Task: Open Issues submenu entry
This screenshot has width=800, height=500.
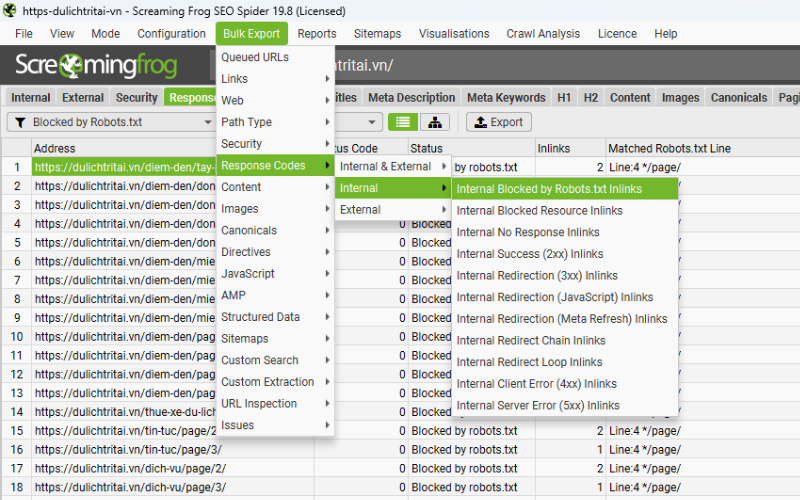Action: (x=276, y=425)
